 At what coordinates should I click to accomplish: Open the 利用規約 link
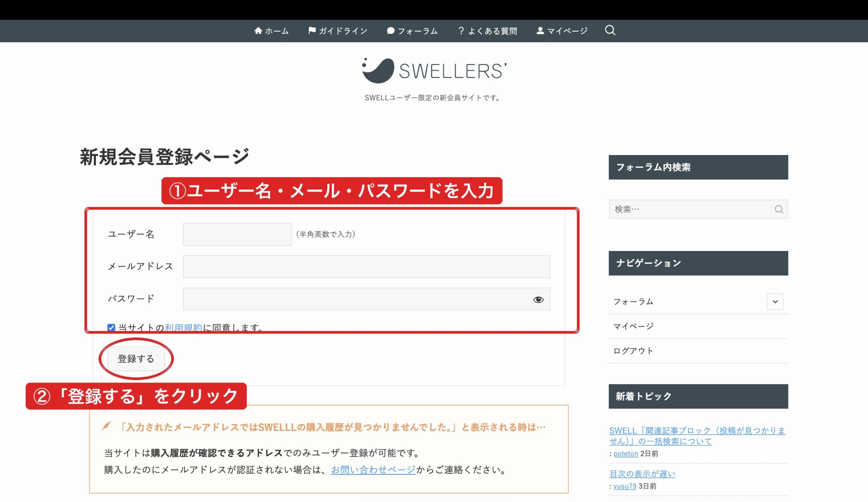tap(183, 327)
